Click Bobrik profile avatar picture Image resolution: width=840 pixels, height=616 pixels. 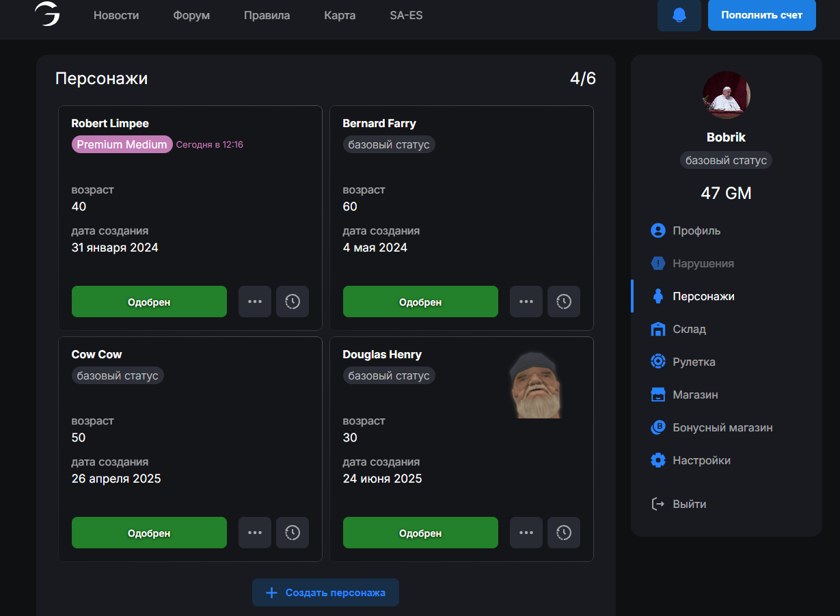pyautogui.click(x=726, y=95)
